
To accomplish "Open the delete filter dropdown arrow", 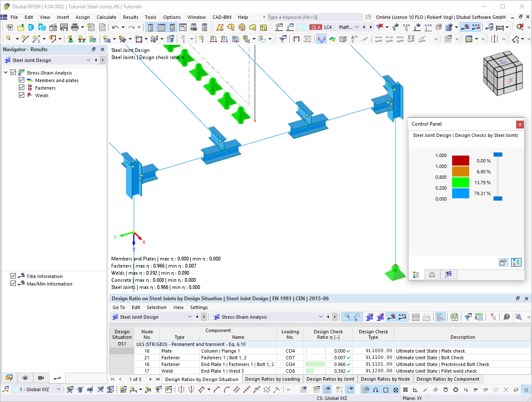I will coord(387,27).
